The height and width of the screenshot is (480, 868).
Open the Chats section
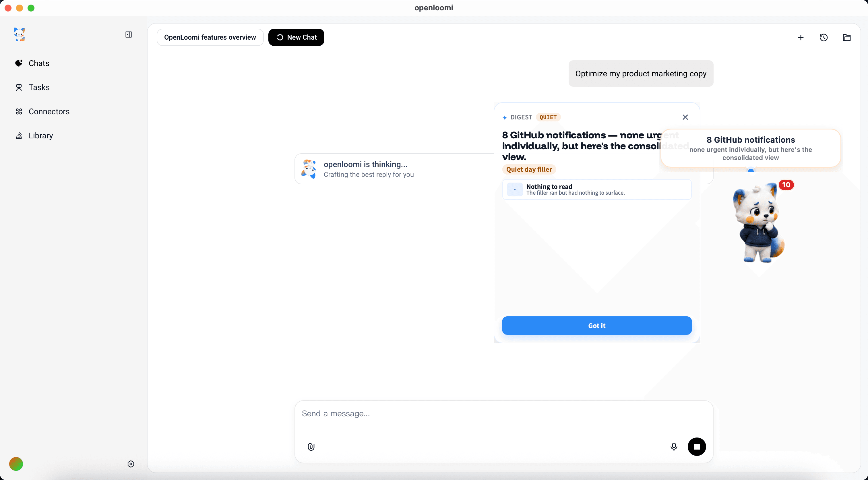click(x=39, y=63)
